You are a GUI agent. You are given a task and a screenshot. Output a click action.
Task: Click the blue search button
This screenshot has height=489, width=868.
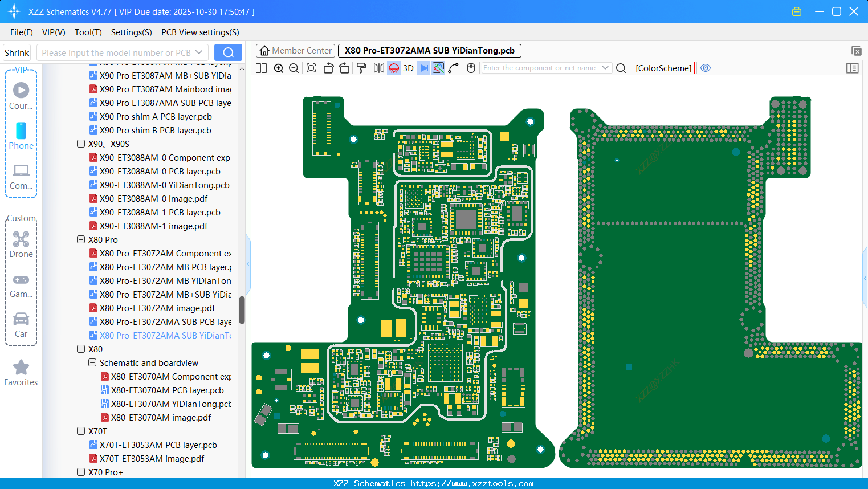click(228, 52)
